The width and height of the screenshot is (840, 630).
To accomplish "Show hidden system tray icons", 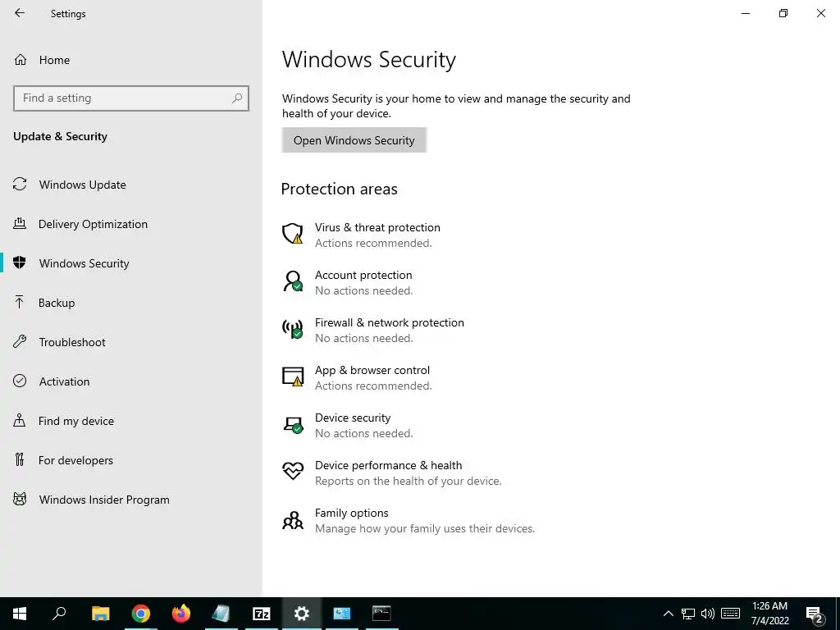I will [x=668, y=614].
